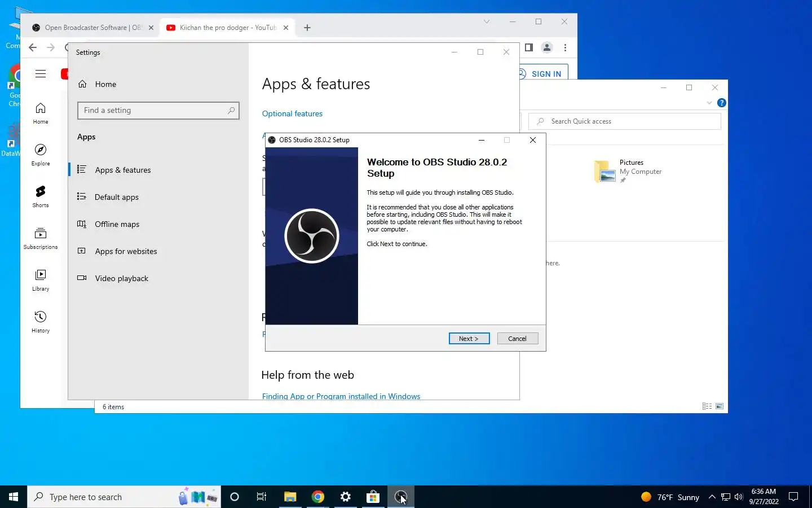The image size is (812, 508).
Task: Open YouTube Subscriptions in sidebar
Action: pos(41,238)
